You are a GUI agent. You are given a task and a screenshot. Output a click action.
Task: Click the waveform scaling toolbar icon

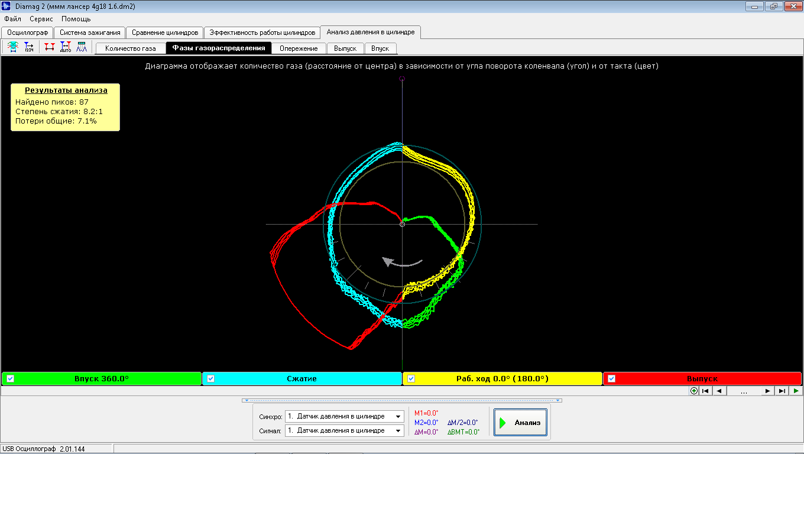(x=13, y=47)
